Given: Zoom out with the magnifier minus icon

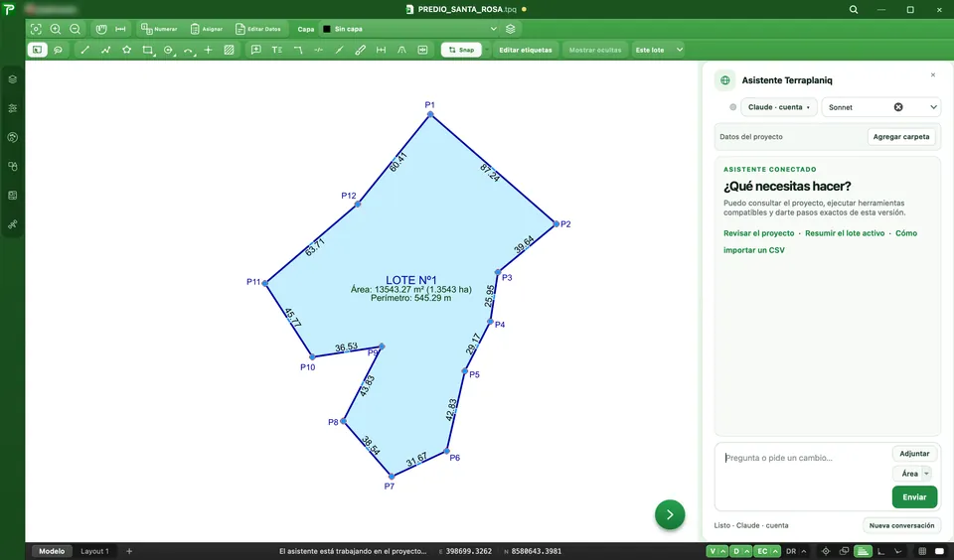Looking at the screenshot, I should click(75, 29).
